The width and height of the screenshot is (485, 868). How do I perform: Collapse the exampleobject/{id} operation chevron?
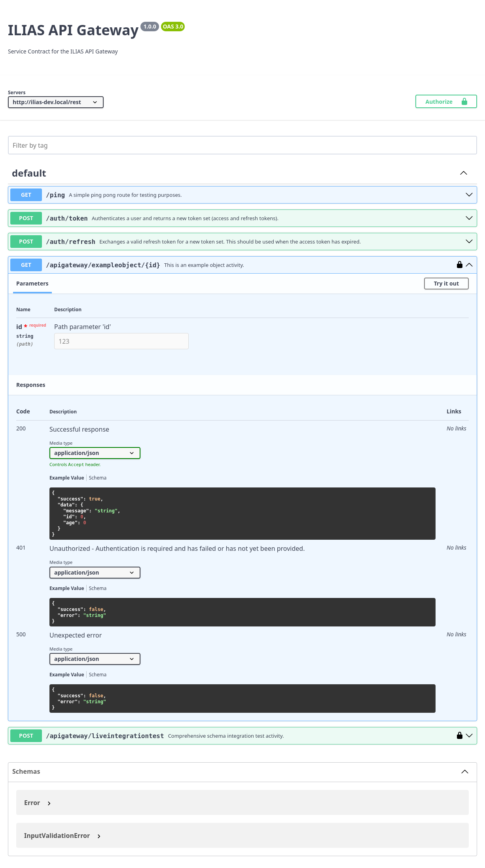pos(469,265)
